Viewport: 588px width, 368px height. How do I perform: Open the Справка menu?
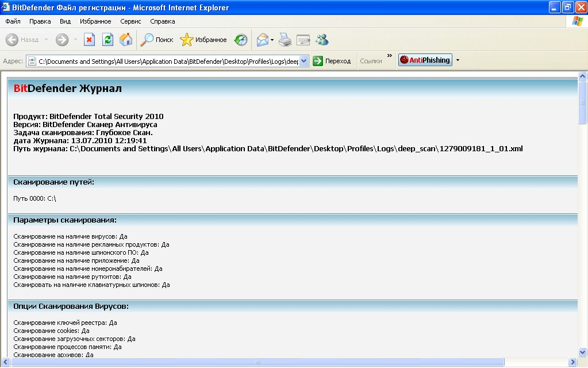pyautogui.click(x=162, y=21)
